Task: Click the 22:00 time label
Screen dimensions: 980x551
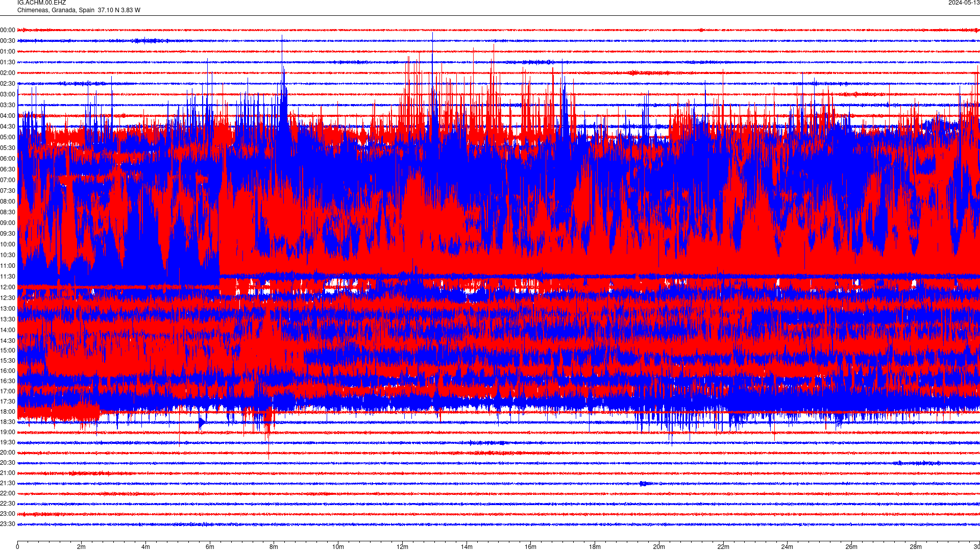Action: 8,493
